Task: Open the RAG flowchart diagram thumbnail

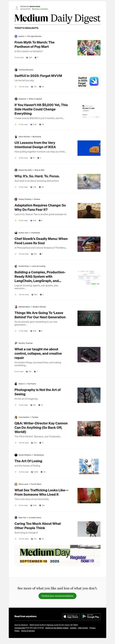Action: coord(89,278)
